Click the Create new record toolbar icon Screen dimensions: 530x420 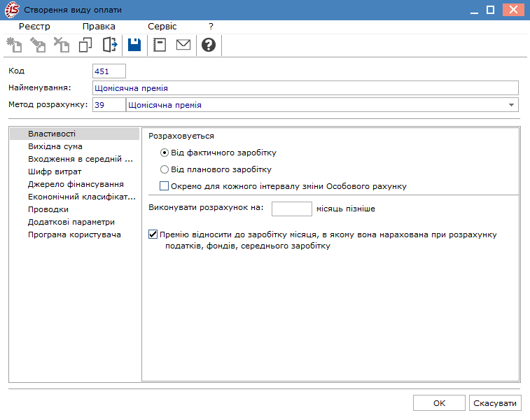[x=14, y=45]
